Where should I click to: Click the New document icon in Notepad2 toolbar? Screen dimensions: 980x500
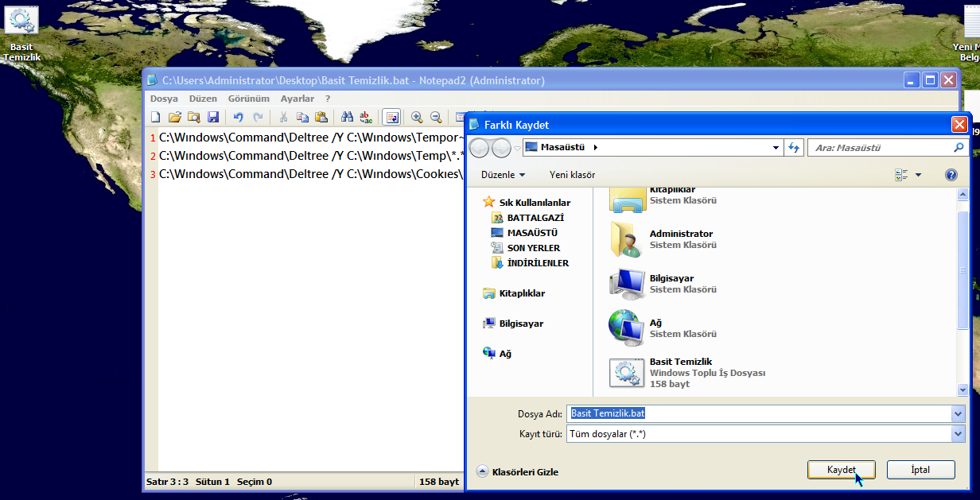point(157,118)
